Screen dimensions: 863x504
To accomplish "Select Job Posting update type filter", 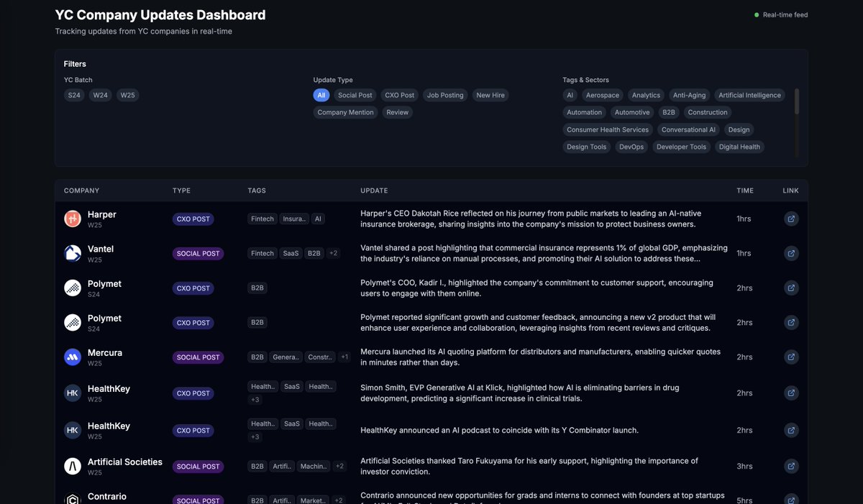I will coord(445,95).
